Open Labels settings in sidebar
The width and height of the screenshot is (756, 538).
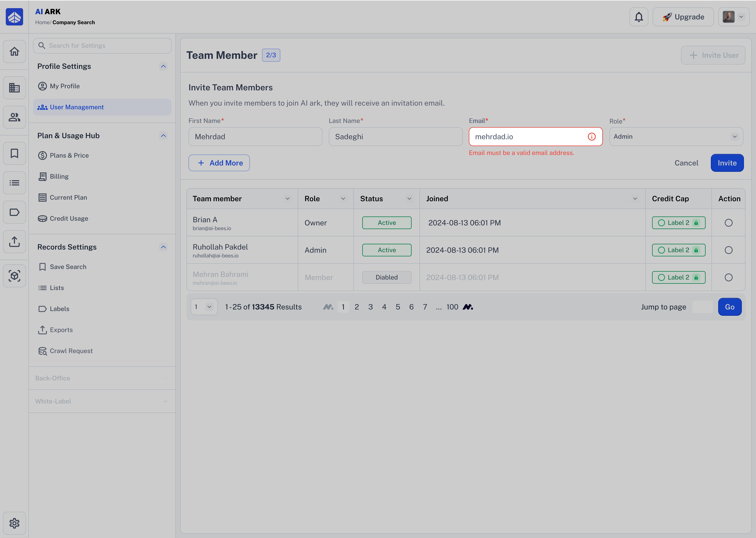pos(102,309)
